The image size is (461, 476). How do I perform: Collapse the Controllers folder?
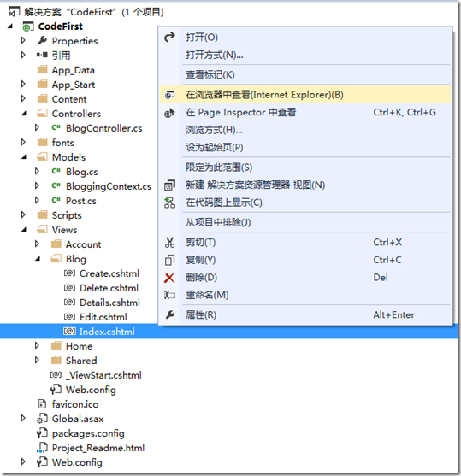24,114
